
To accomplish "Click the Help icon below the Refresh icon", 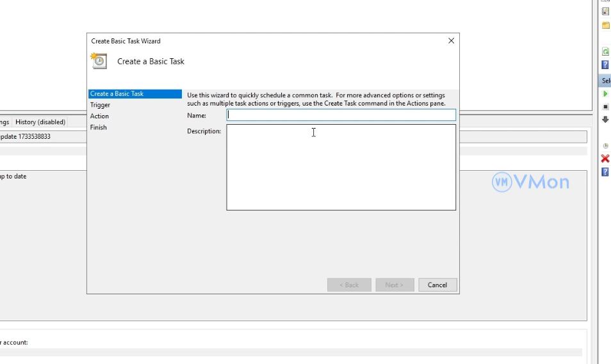I will (605, 65).
